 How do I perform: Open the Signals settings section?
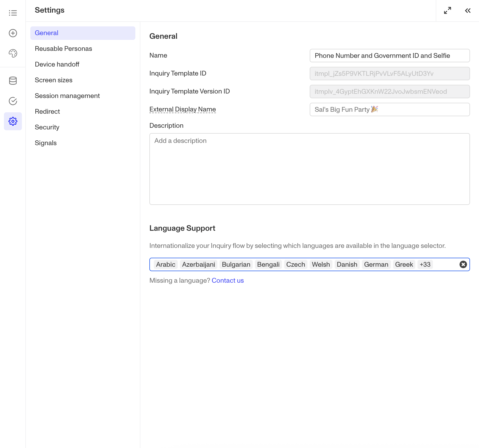[x=45, y=143]
